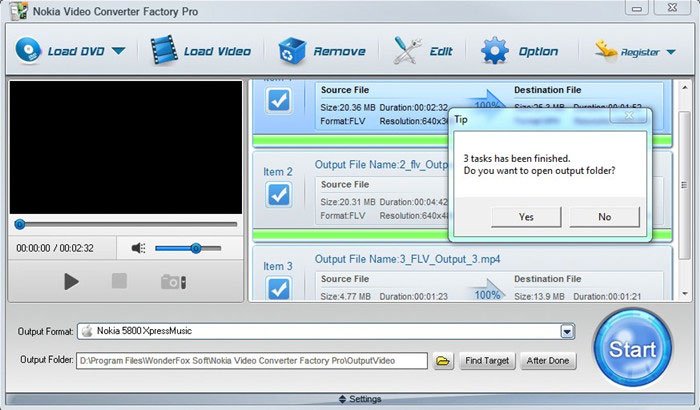Select the Register label in toolbar
This screenshot has height=410, width=700.
pos(640,53)
